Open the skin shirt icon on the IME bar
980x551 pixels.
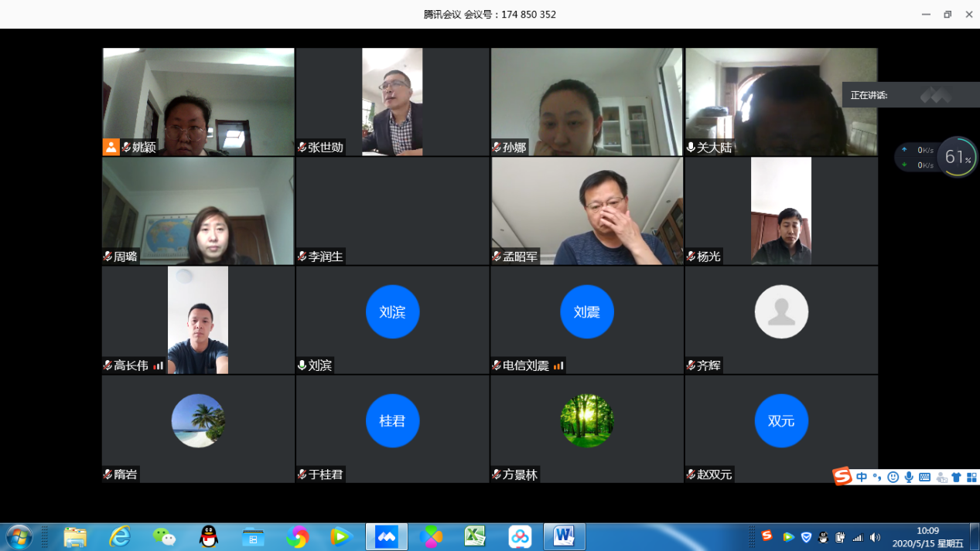[x=957, y=478]
